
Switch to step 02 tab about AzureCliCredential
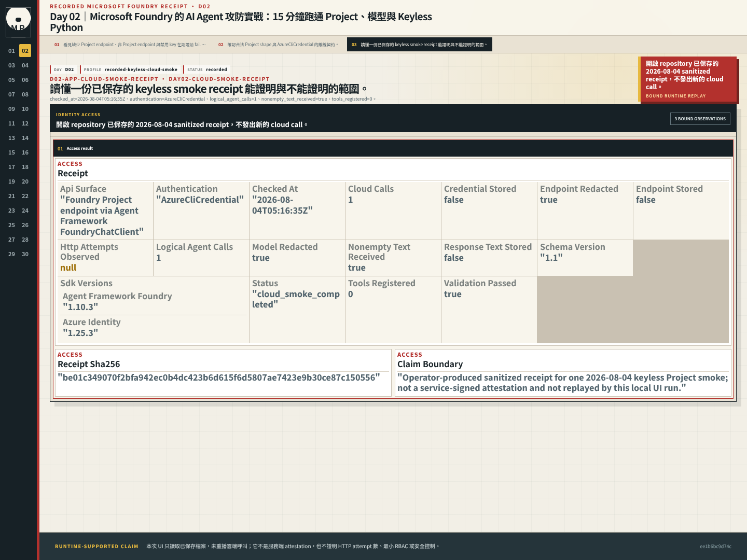tap(278, 45)
